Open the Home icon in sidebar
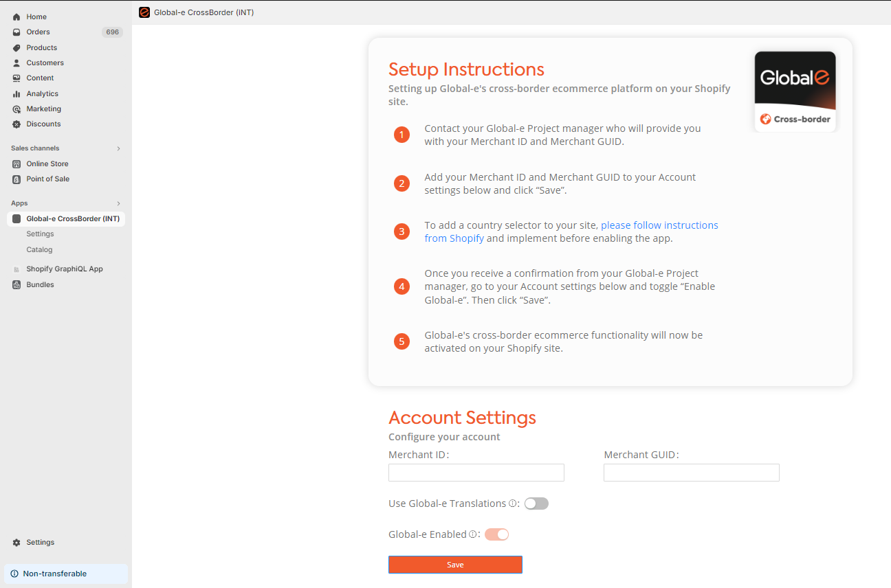 [x=16, y=16]
